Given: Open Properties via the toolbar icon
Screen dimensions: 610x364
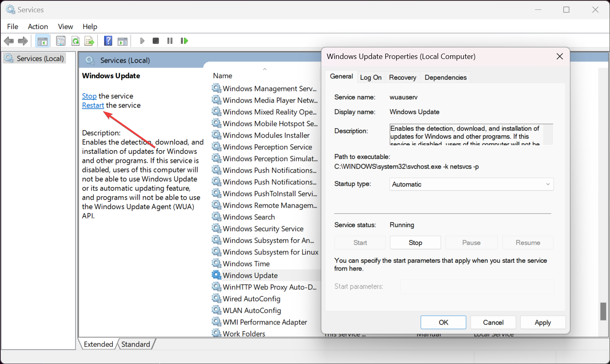Looking at the screenshot, I should click(x=61, y=41).
